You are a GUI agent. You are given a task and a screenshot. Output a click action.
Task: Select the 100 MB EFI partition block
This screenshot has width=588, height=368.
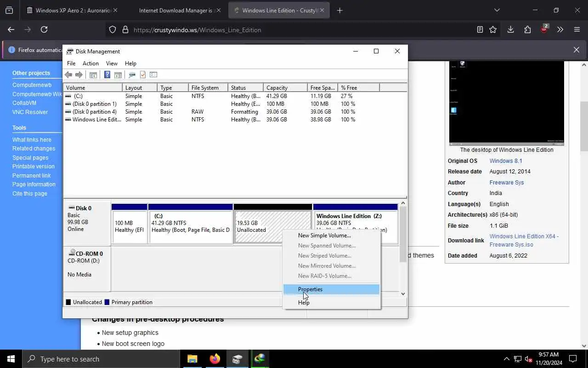(x=130, y=224)
